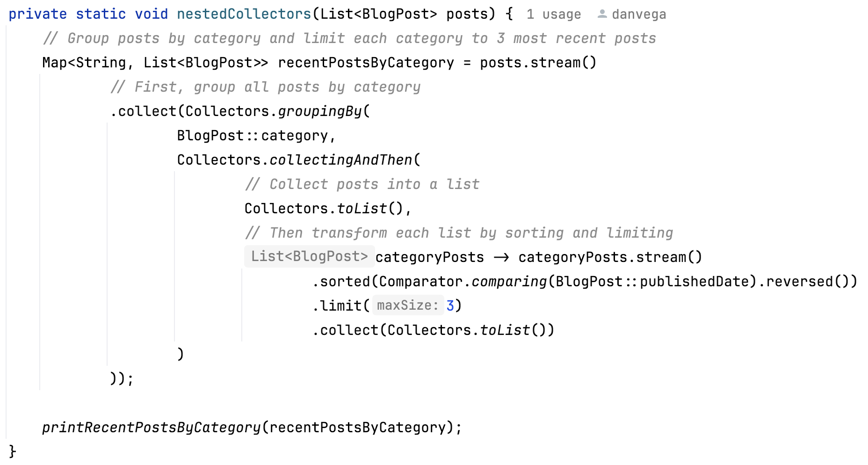The image size is (868, 465).
Task: Place cursor on the .sorted call
Action: tap(344, 281)
